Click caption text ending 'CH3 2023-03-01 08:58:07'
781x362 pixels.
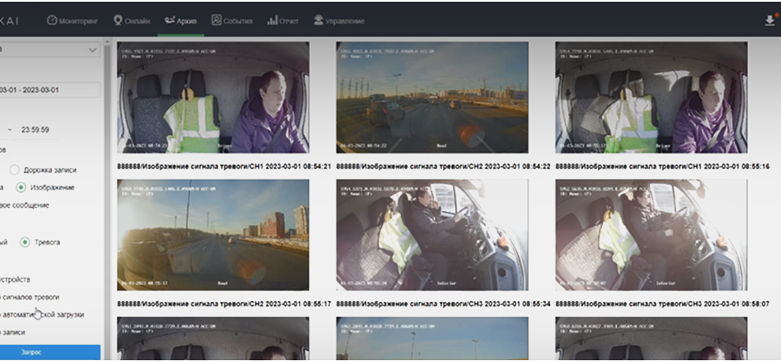pyautogui.click(x=662, y=304)
